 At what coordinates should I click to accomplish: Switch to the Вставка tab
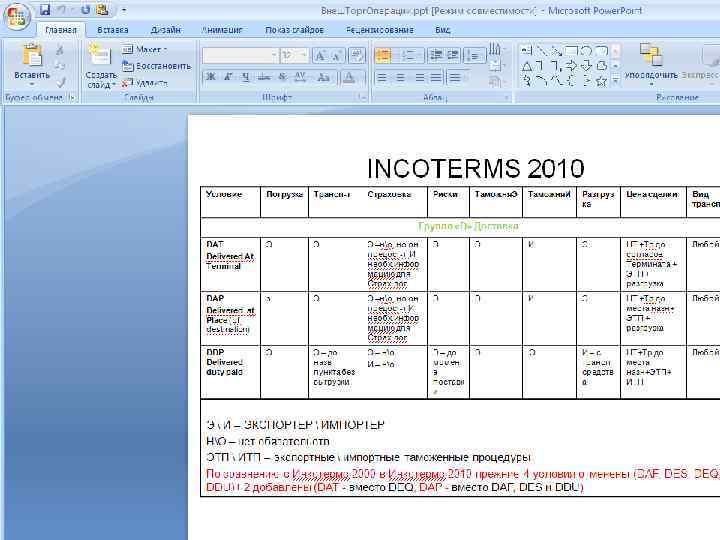pyautogui.click(x=112, y=30)
